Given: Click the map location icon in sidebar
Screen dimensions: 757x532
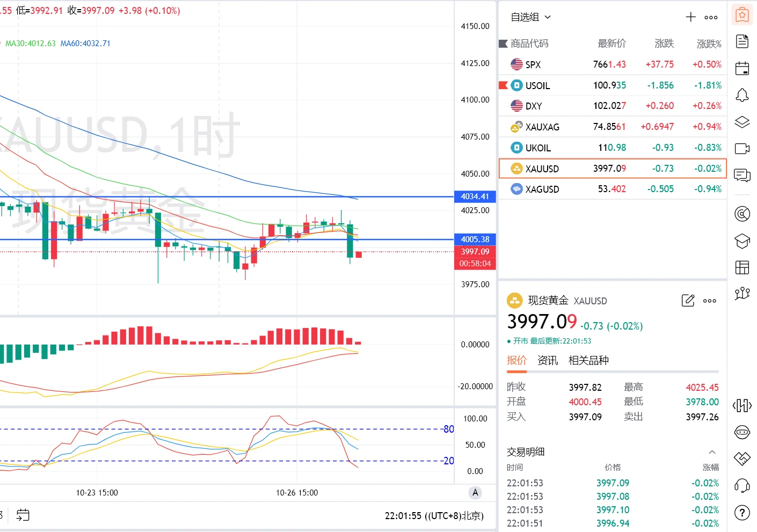Looking at the screenshot, I should click(x=742, y=294).
